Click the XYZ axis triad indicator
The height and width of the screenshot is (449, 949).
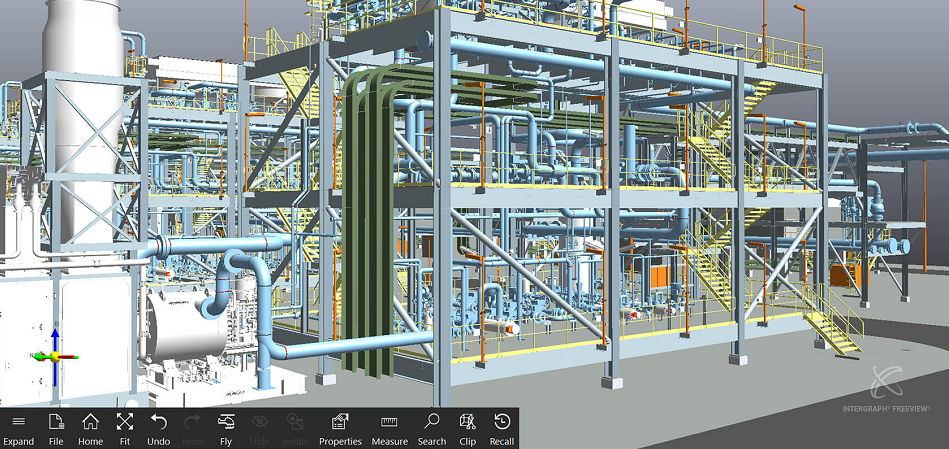(54, 351)
